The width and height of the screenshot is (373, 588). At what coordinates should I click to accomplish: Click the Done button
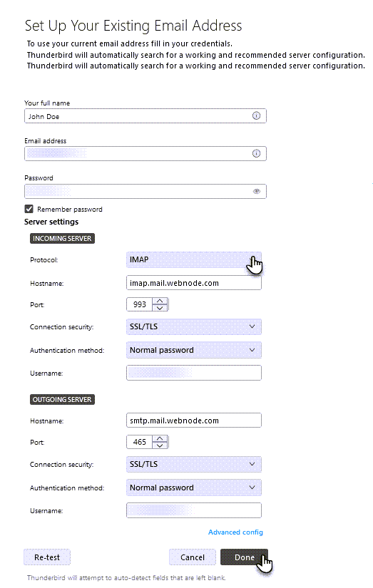click(245, 557)
